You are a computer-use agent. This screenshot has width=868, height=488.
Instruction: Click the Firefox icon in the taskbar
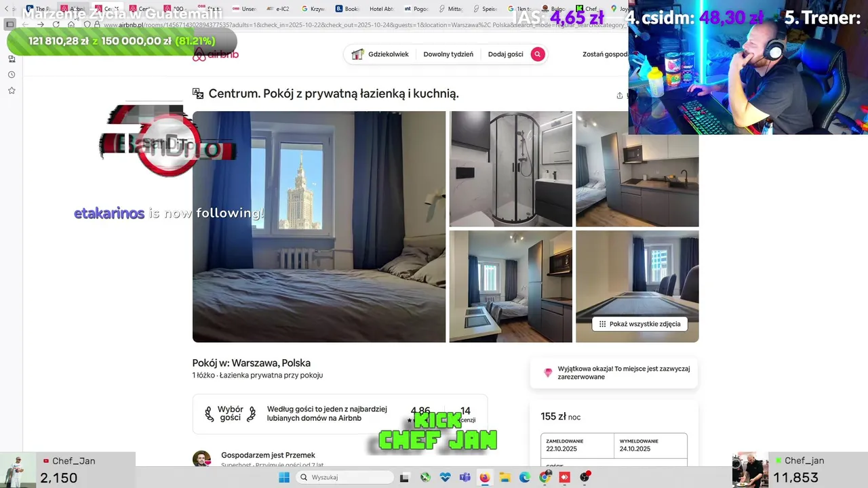point(484,477)
